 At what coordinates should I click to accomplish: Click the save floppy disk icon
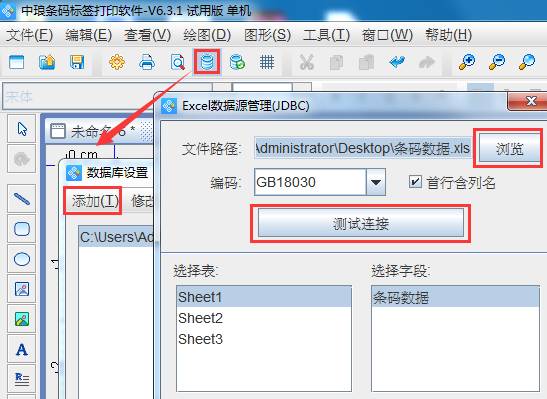(x=77, y=62)
